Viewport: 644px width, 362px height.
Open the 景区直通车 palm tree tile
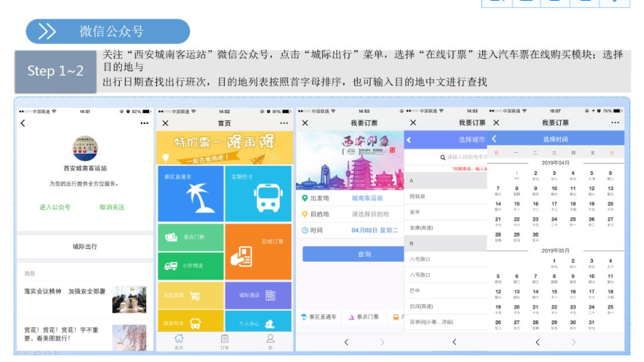(190, 194)
